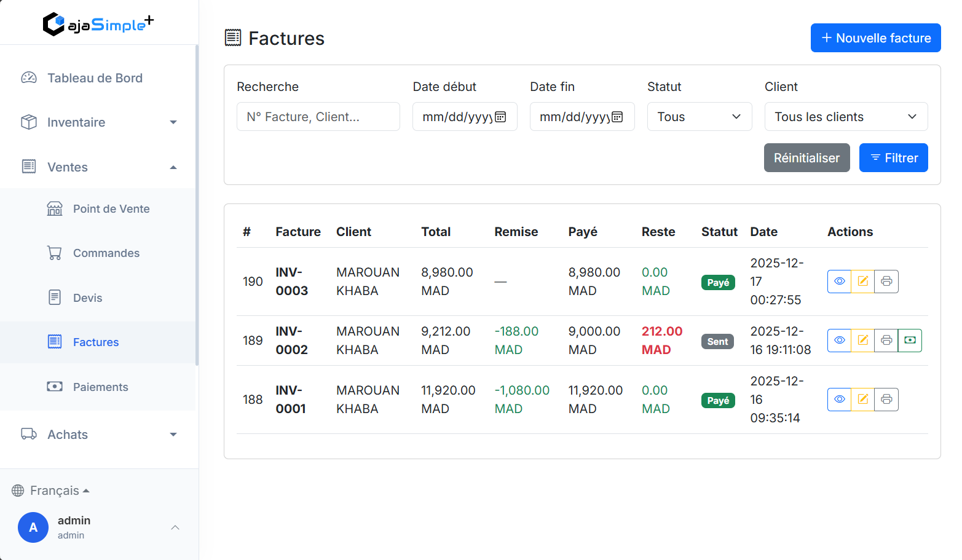The width and height of the screenshot is (962, 560).
Task: Open calendar picker in Date début field
Action: 500,117
